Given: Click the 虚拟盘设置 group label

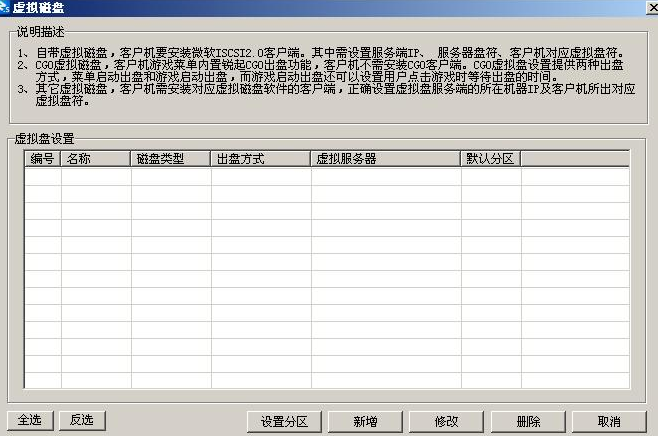Looking at the screenshot, I should click(x=44, y=138).
